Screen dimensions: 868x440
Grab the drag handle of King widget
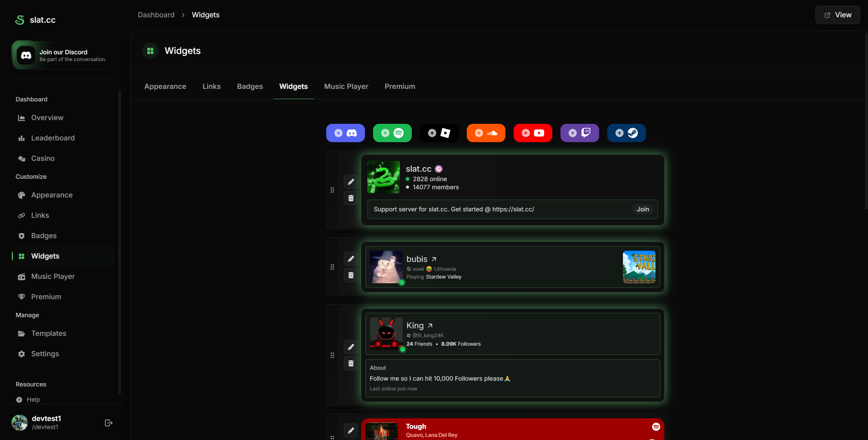click(332, 355)
